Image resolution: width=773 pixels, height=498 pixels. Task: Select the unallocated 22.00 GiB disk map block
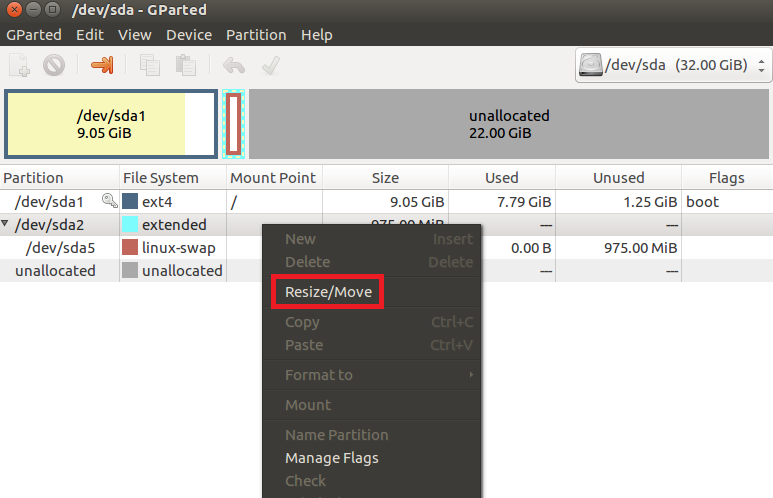coord(509,124)
